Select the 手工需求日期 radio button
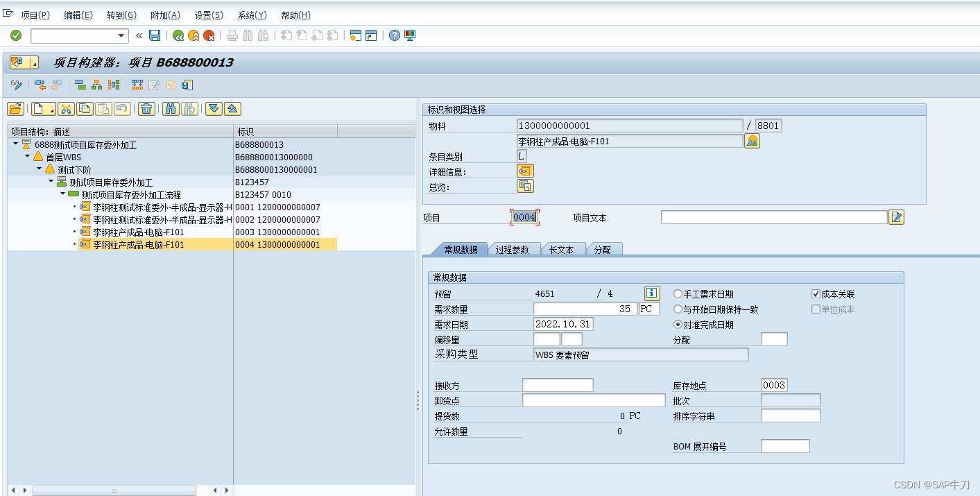This screenshot has width=980, height=496. coord(678,294)
